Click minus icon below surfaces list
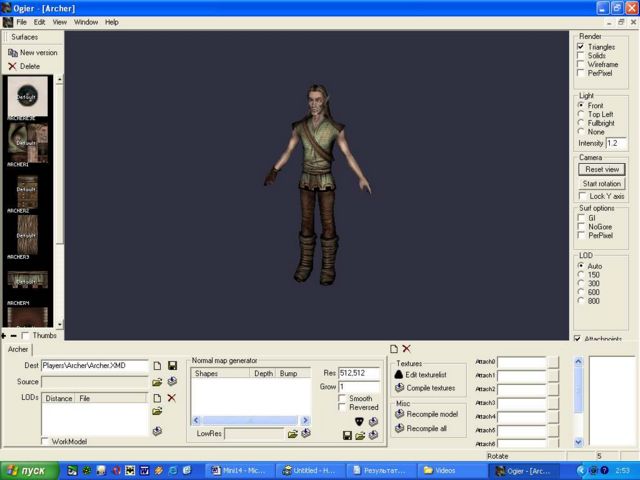The width and height of the screenshot is (640, 480). (13, 336)
